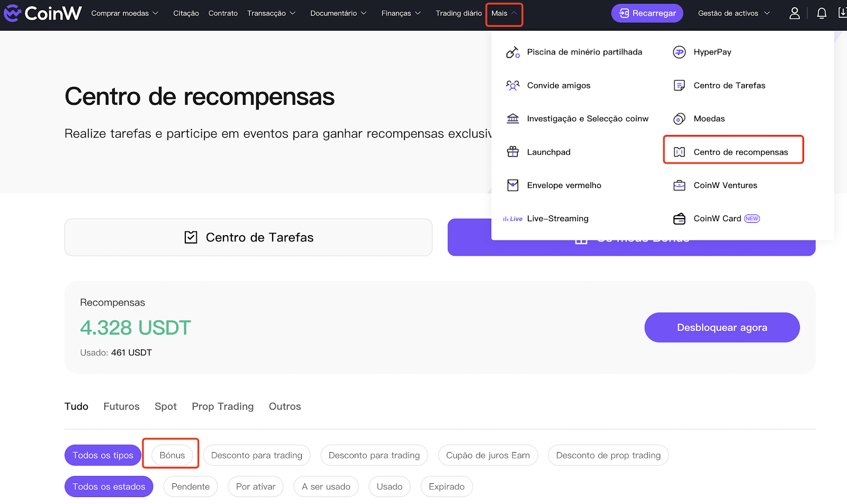The width and height of the screenshot is (847, 504).
Task: Select the Todos os estados filter
Action: (109, 487)
